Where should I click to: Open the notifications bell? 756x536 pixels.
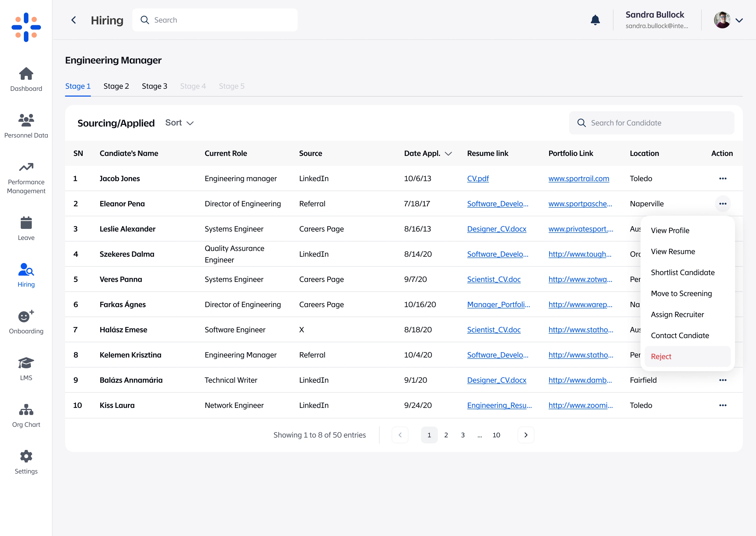(x=595, y=20)
